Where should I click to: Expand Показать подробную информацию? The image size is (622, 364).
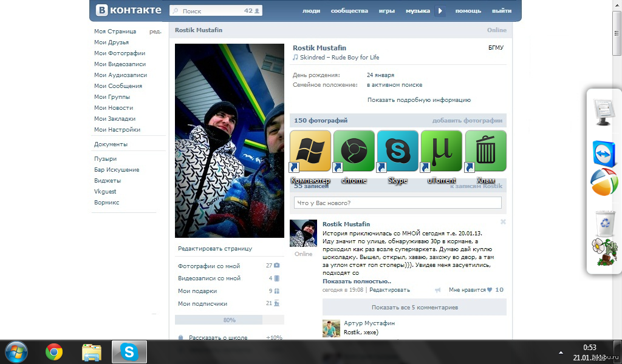419,100
